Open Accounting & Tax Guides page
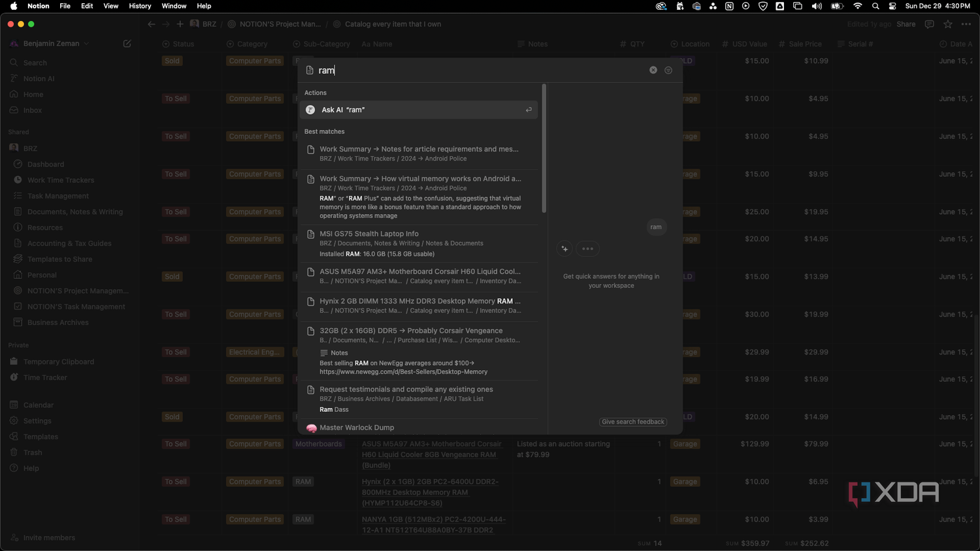 69,244
